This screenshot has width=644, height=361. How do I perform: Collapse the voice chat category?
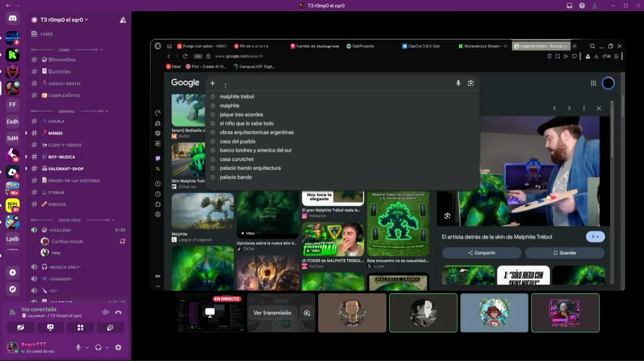(x=72, y=220)
